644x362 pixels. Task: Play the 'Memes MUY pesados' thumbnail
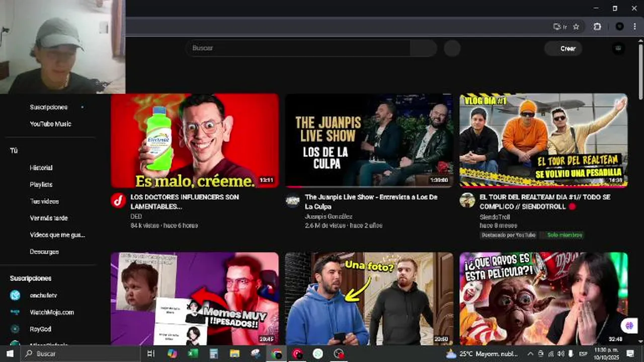point(195,299)
